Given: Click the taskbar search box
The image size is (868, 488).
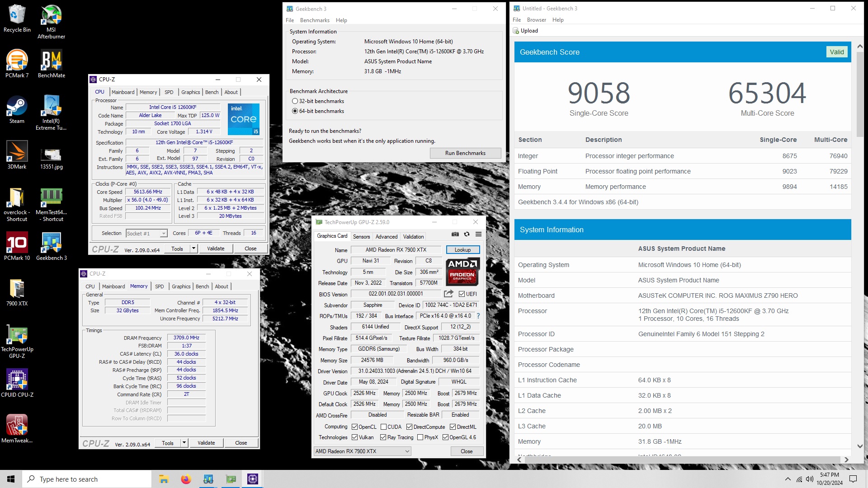Looking at the screenshot, I should (87, 479).
